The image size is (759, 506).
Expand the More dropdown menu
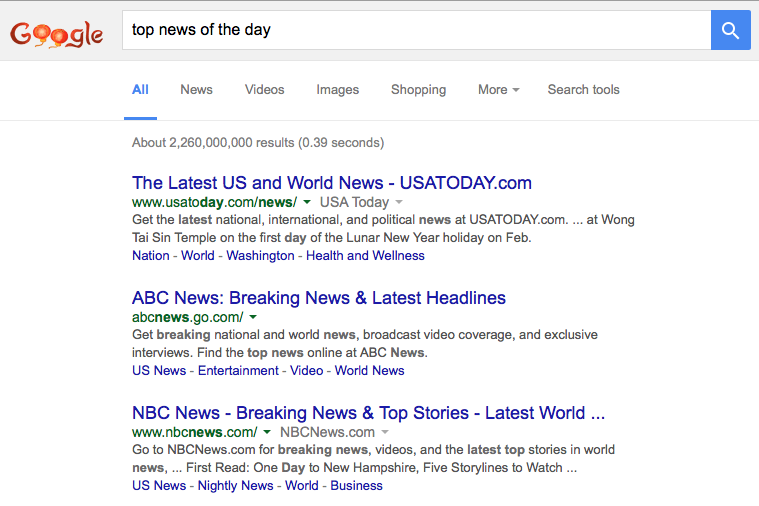499,90
